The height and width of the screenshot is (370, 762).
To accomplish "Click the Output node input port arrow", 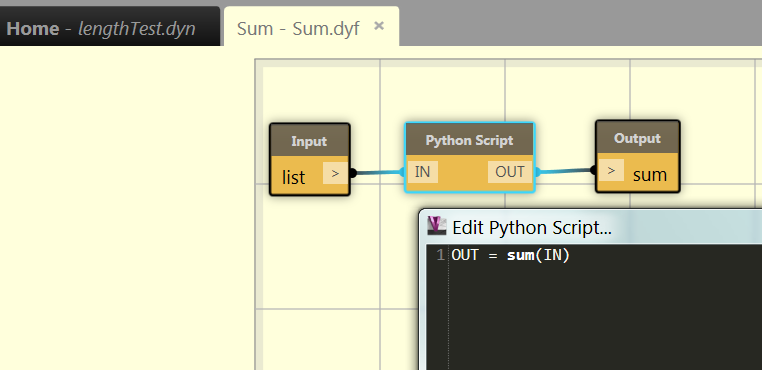I will pos(611,170).
